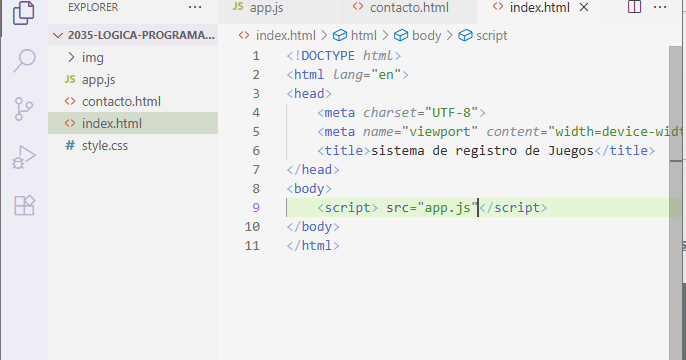Open the Search view icon
The width and height of the screenshot is (686, 360).
(x=24, y=60)
